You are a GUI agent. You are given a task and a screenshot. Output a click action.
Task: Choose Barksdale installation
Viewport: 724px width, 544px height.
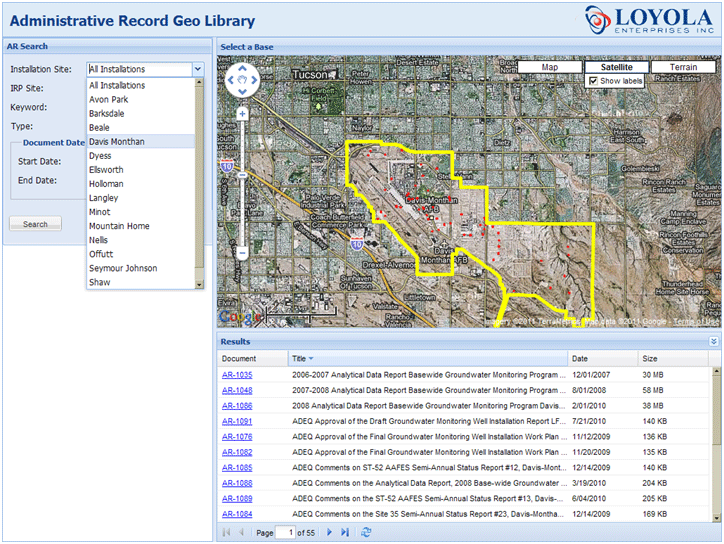point(141,114)
